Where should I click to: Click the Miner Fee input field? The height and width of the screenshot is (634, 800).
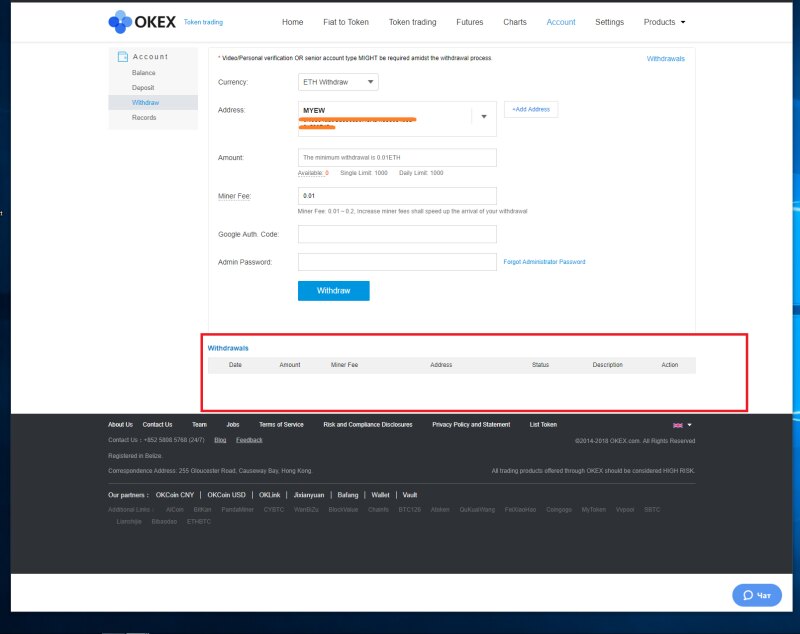pyautogui.click(x=397, y=196)
